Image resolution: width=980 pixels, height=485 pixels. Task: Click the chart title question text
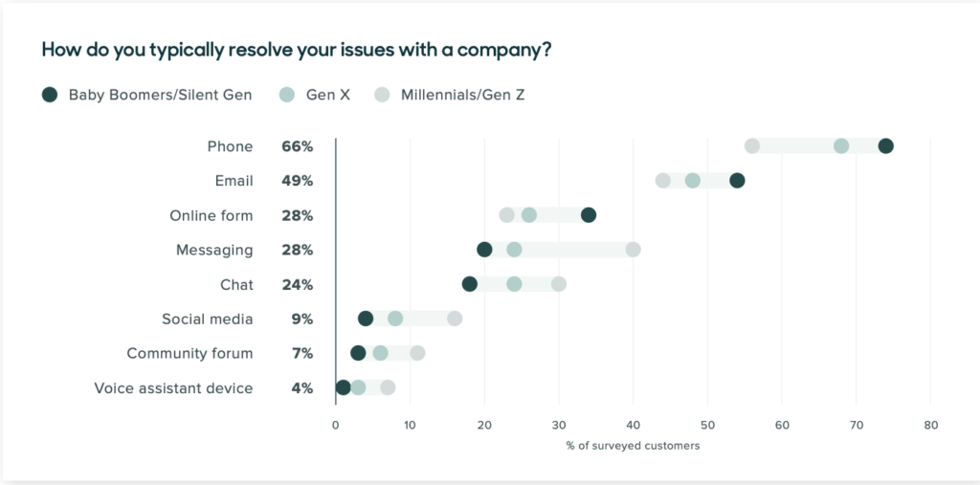[296, 50]
